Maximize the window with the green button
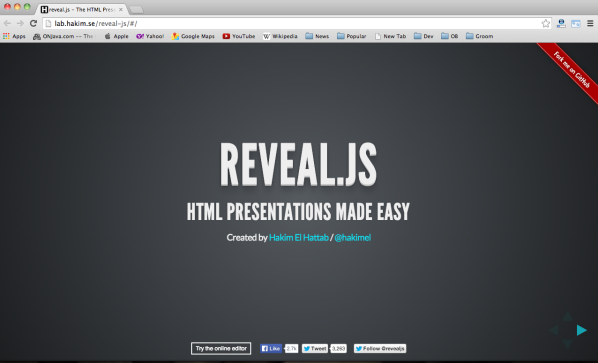Image resolution: width=598 pixels, height=363 pixels. coord(27,6)
